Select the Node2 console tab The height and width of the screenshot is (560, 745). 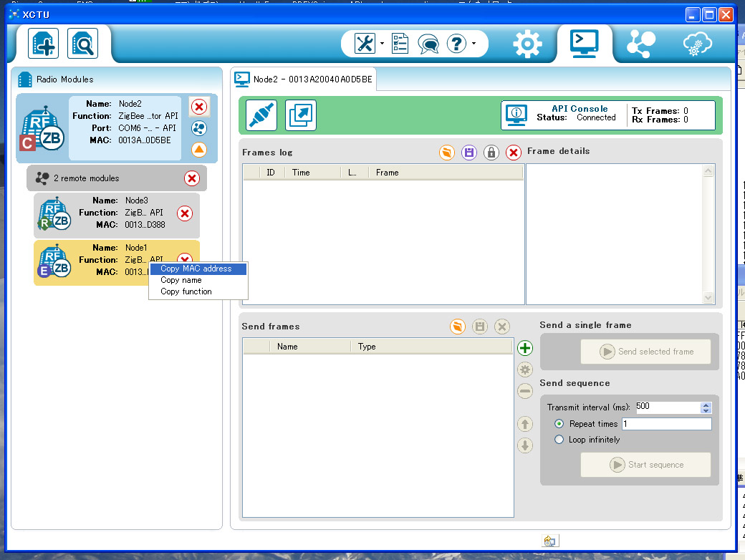point(304,79)
